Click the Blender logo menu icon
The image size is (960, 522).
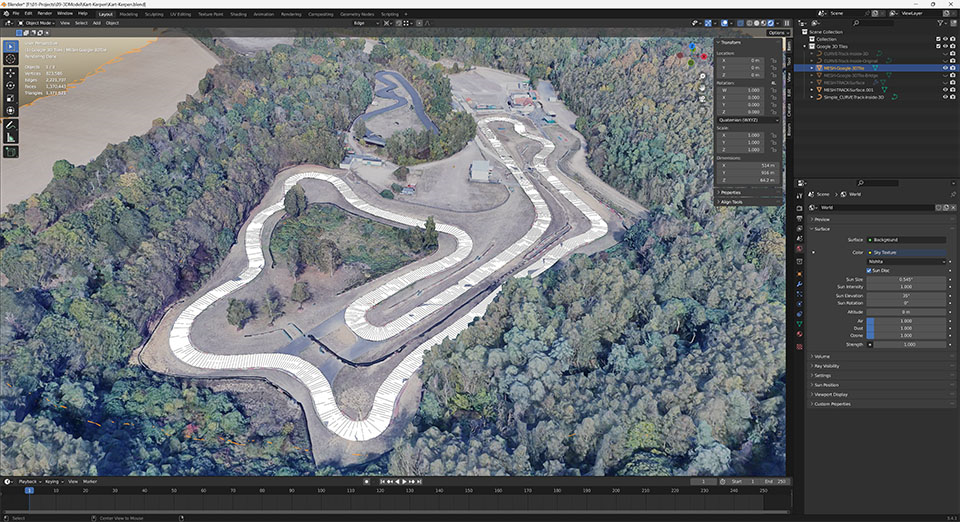[x=6, y=13]
